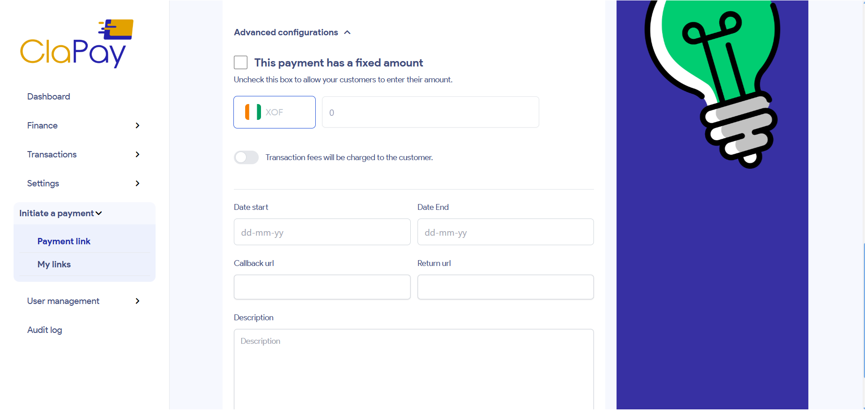Screen dimensions: 868x413
Task: Click the amount input showing 0
Action: (x=430, y=112)
